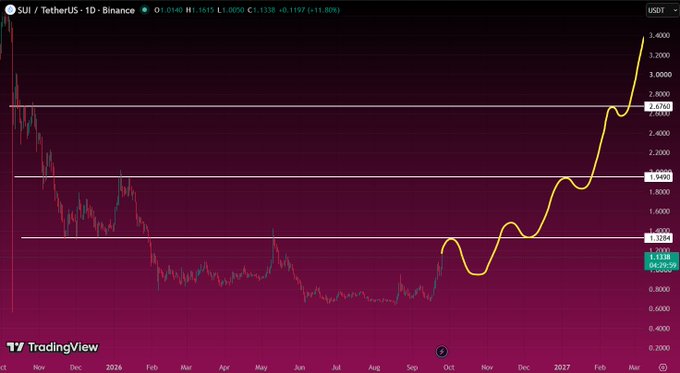The image size is (680, 373).
Task: Click the 0.2000 price axis tick
Action: coord(659,348)
